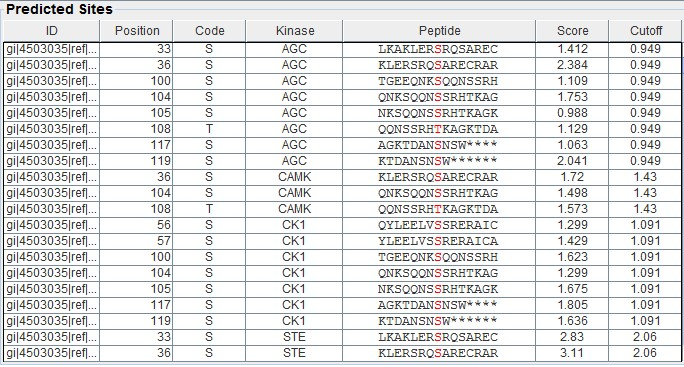
Task: Click peptide QQNSSRHTKAGKTDA in the CAMK row
Action: 438,209
